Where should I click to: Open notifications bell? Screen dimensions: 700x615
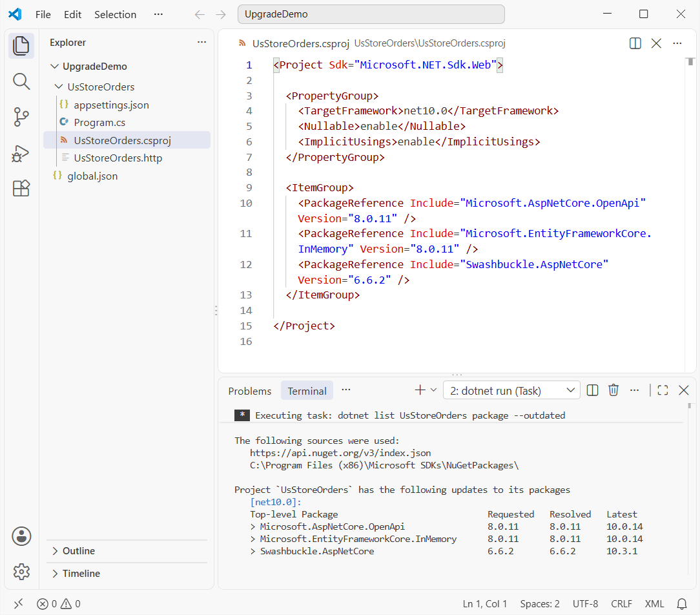click(x=682, y=604)
